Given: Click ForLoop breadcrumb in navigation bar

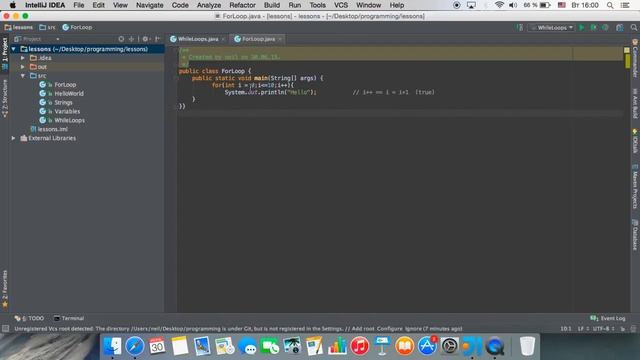Looking at the screenshot, I should pyautogui.click(x=77, y=27).
